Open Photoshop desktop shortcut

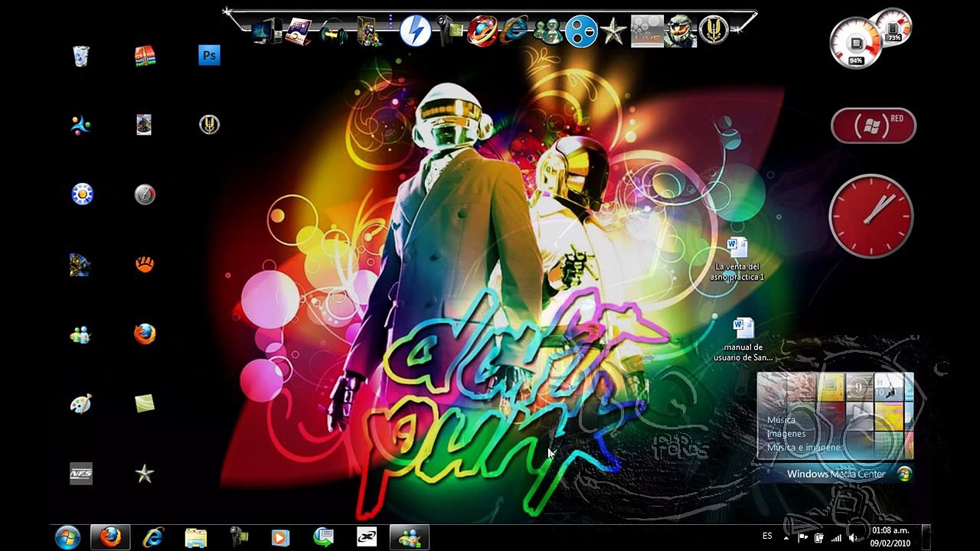209,55
